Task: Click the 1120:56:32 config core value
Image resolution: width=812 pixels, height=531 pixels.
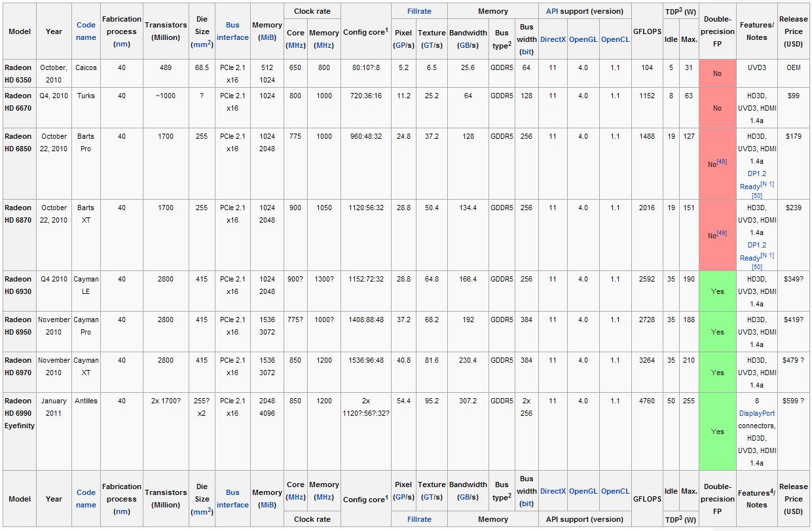Action: click(365, 208)
